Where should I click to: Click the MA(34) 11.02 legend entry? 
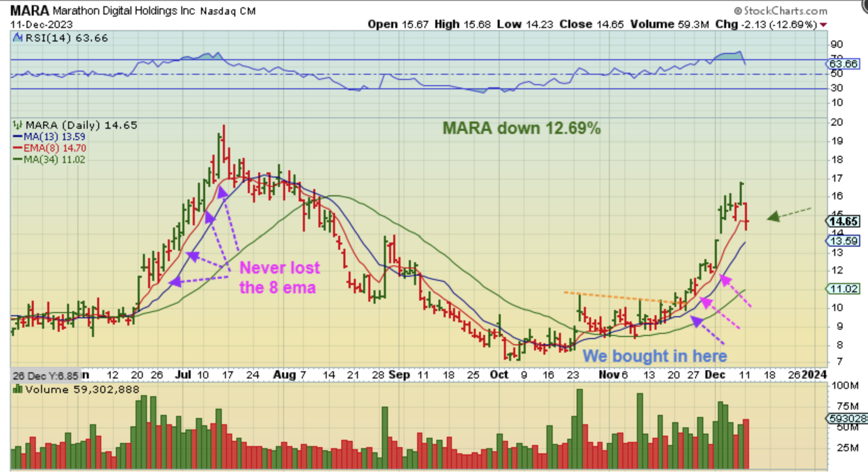pos(55,160)
